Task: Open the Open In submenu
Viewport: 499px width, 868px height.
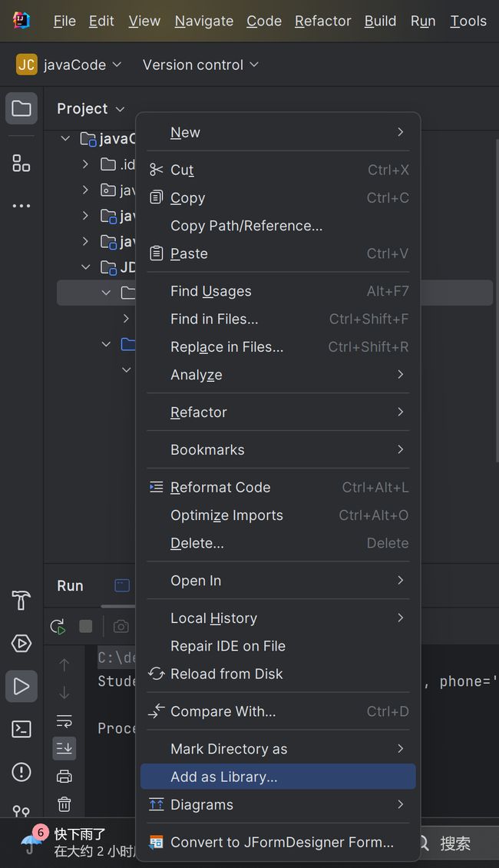Action: pos(278,581)
